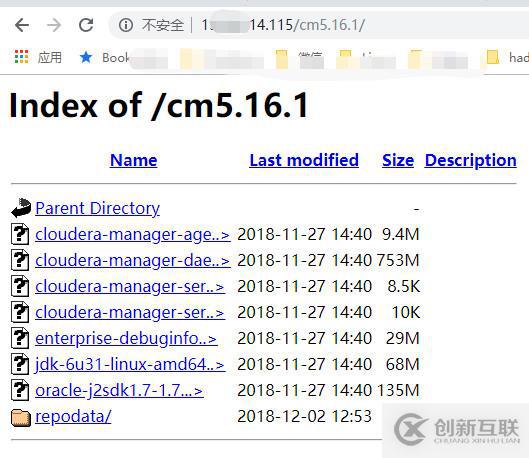Viewport: 529px width, 458px height.
Task: Click the 9.4M size value
Action: [x=400, y=234]
